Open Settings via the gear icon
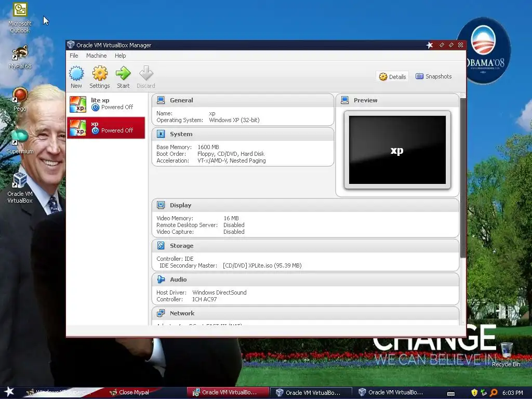Screen dimensions: 532x399 point(100,73)
